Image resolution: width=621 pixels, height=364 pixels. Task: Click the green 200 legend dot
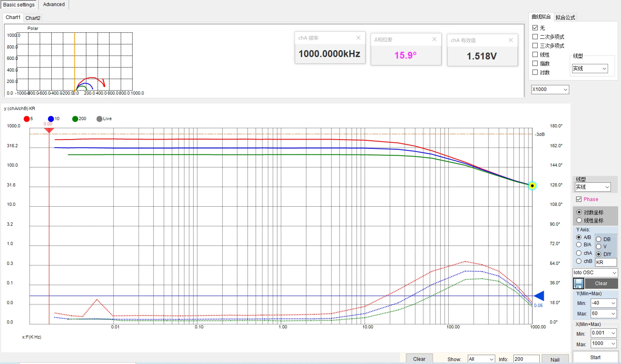pyautogui.click(x=75, y=119)
